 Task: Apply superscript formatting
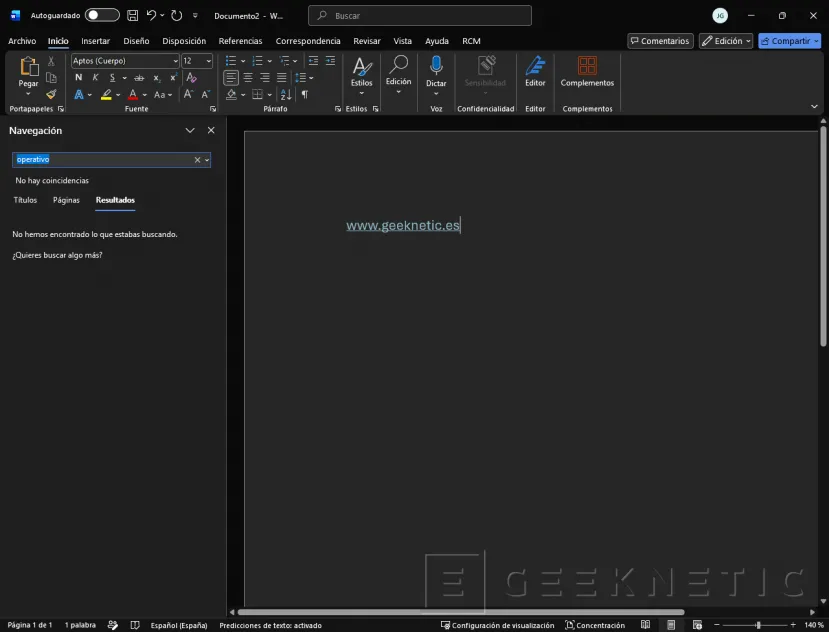pos(173,78)
